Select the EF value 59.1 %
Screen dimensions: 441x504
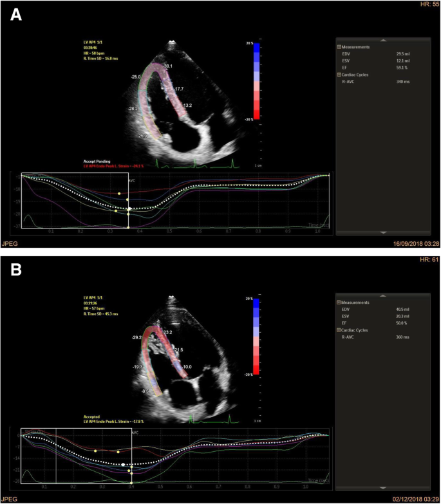coord(402,68)
